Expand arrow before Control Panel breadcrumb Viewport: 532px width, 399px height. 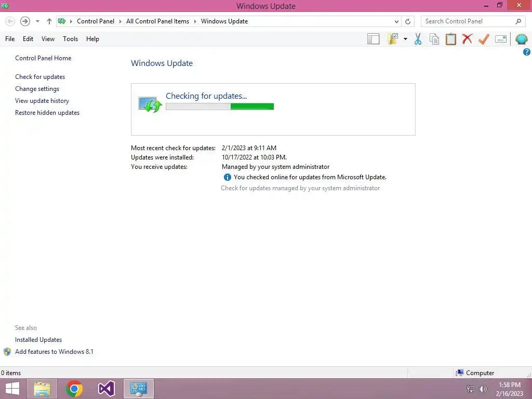tap(71, 21)
